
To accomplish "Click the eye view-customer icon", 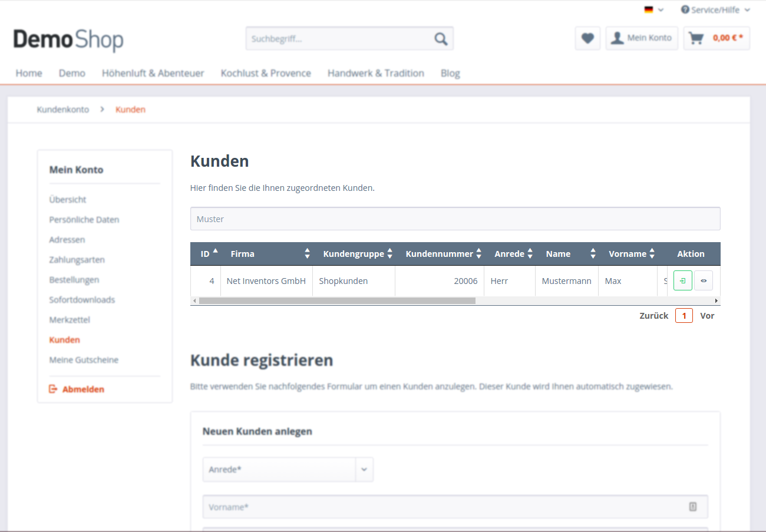I will [704, 281].
